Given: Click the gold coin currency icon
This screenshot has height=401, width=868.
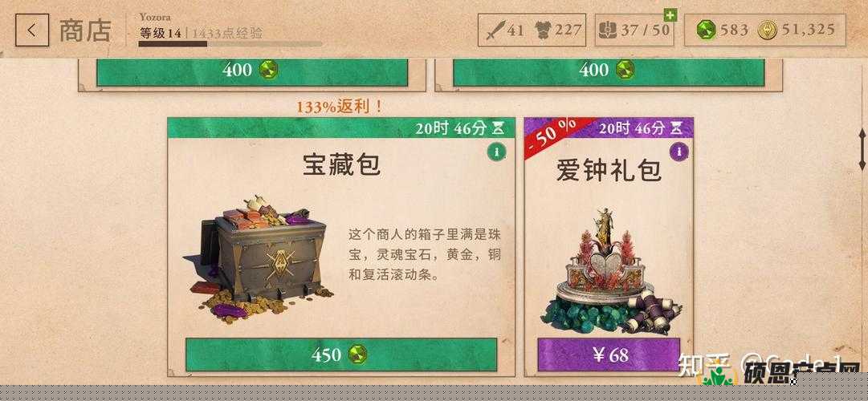Looking at the screenshot, I should (x=768, y=30).
